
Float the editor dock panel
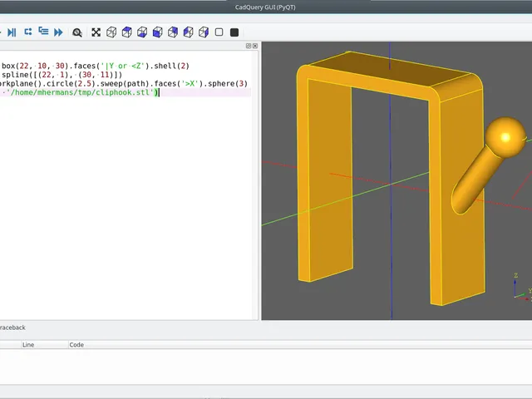[249, 46]
